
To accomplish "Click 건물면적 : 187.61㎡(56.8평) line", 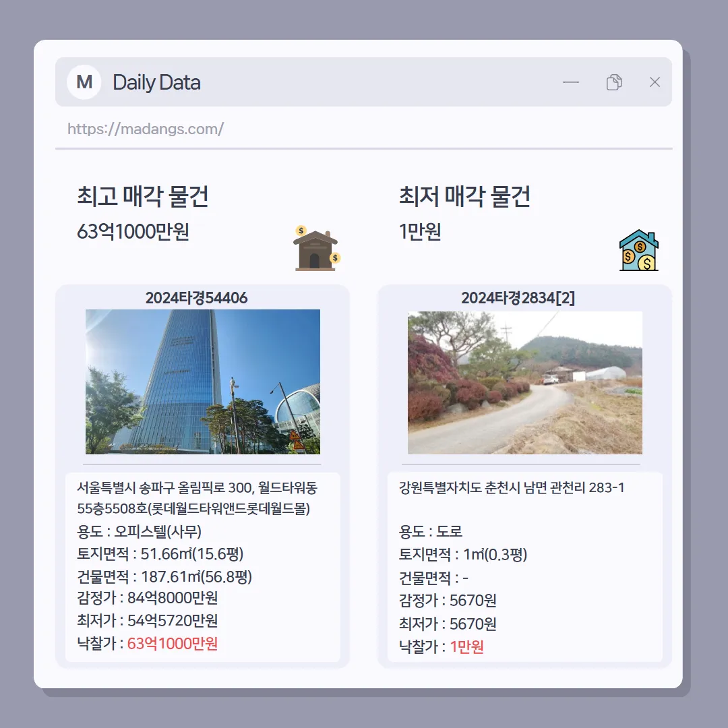I will (164, 576).
